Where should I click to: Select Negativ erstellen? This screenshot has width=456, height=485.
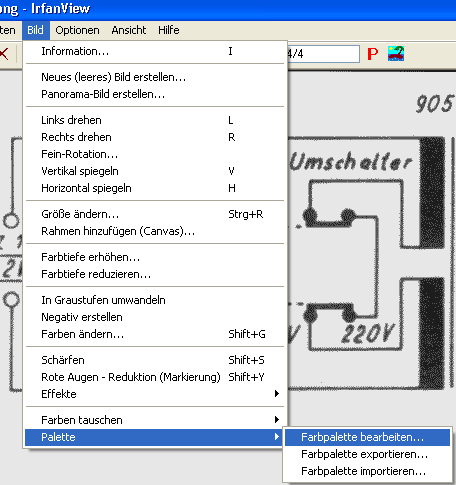click(155, 317)
